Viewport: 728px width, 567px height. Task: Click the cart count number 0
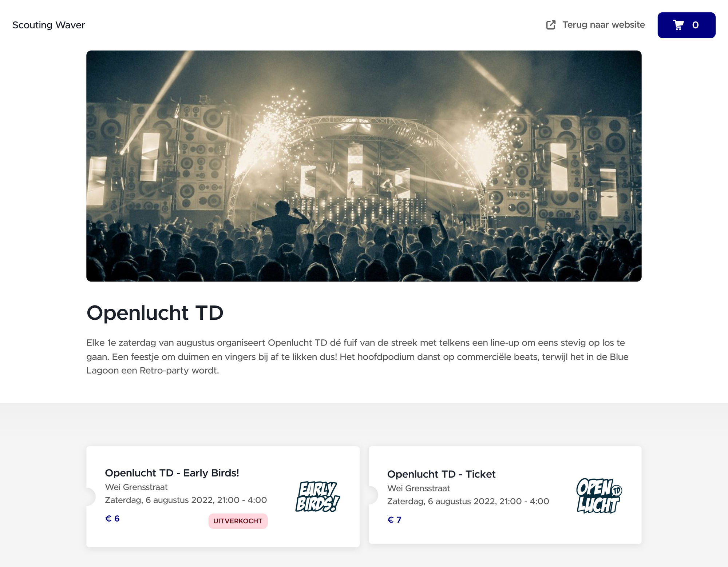tap(695, 25)
